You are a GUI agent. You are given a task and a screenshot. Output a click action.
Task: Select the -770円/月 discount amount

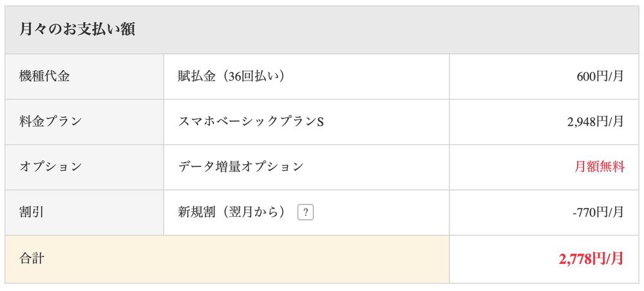pos(598,212)
